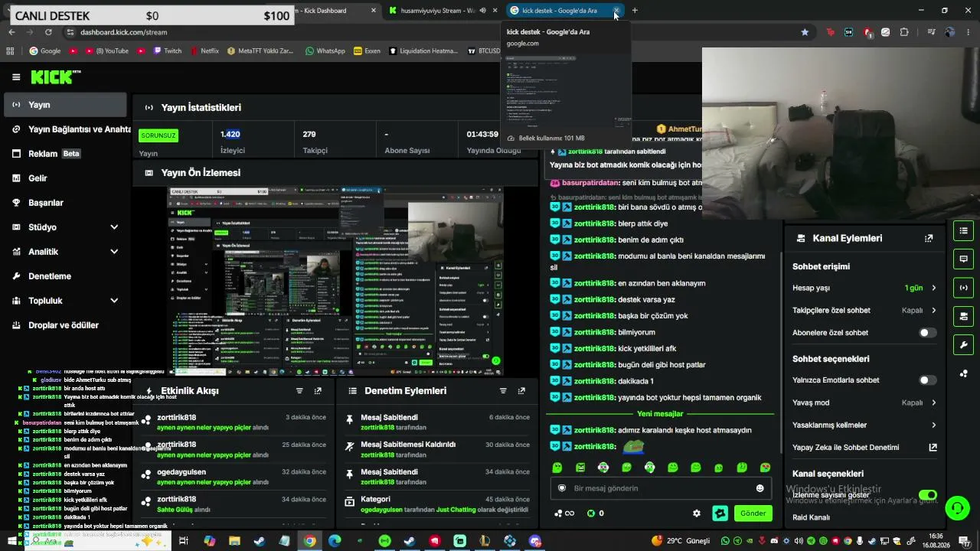Pop out the Kanal Eylemleri panel
Viewport: 980px width, 551px height.
pyautogui.click(x=929, y=238)
